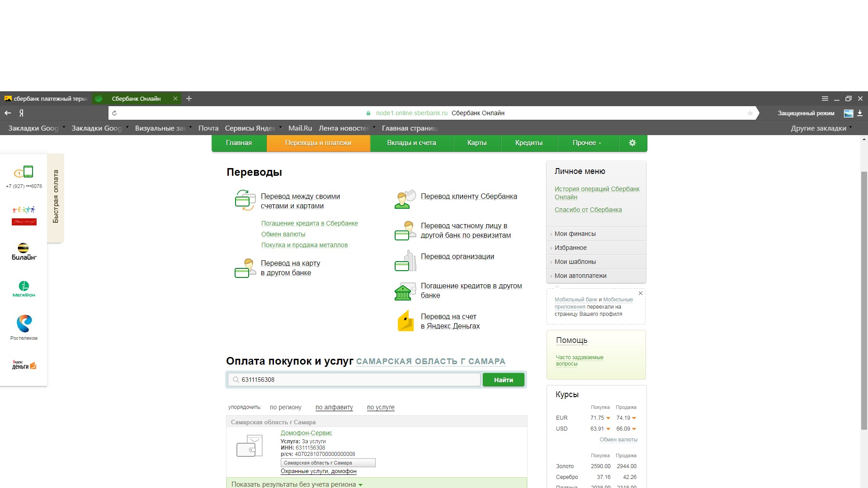The width and height of the screenshot is (868, 488).
Task: Click the icon for transfer to private person
Action: click(405, 230)
